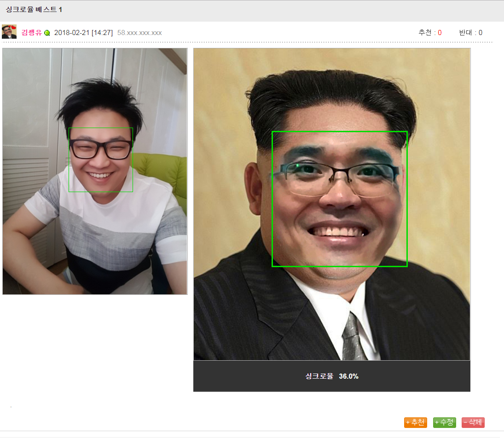Click the 싱크로율 베스트 1 header title
Image resolution: width=504 pixels, height=439 pixels.
pyautogui.click(x=34, y=10)
